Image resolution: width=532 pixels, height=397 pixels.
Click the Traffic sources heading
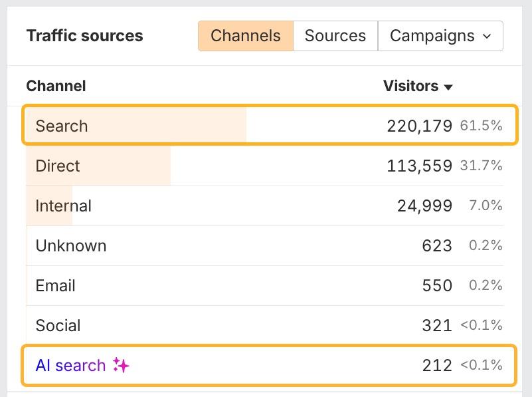(84, 36)
